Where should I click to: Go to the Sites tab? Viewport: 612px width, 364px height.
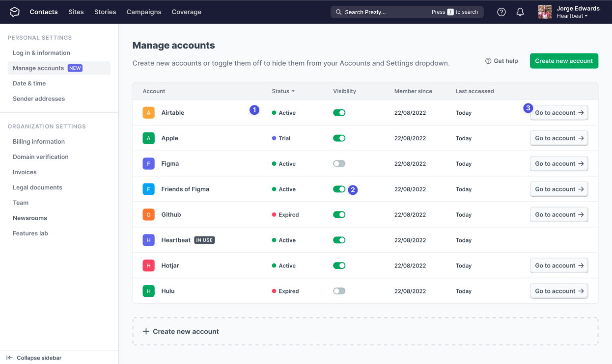tap(76, 12)
